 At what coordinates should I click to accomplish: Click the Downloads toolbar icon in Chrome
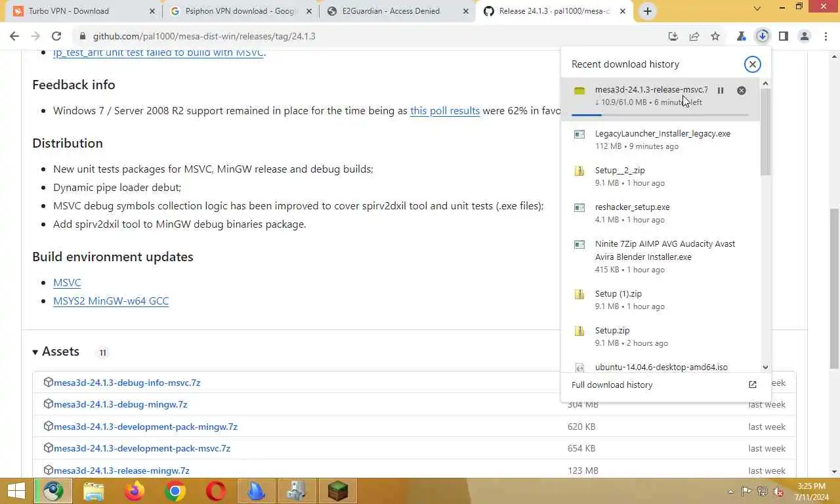762,36
